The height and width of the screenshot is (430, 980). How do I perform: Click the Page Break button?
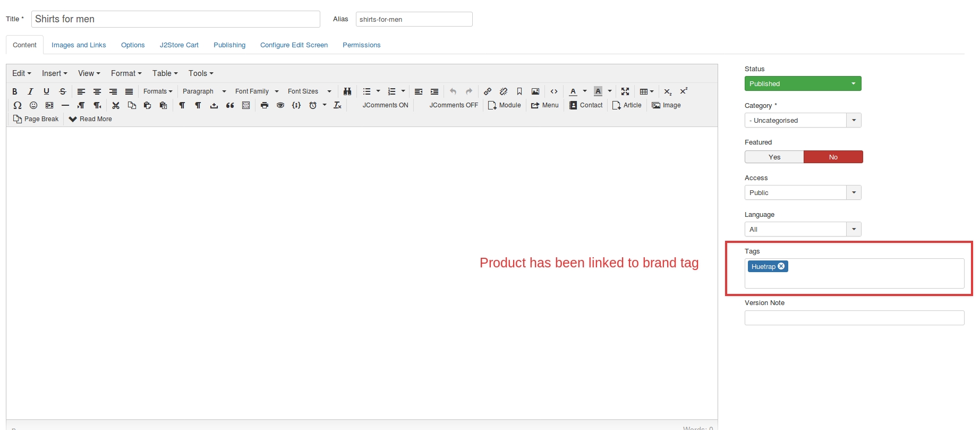[x=36, y=119]
